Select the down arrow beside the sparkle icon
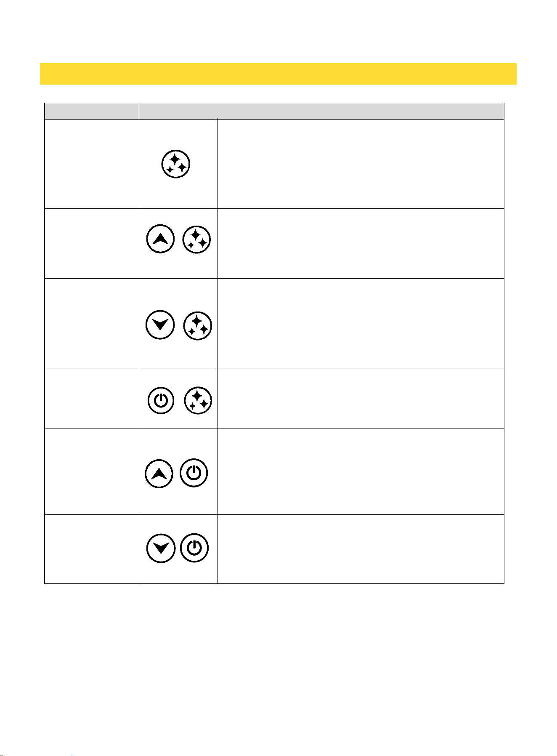This screenshot has height=756, width=557. tap(160, 325)
